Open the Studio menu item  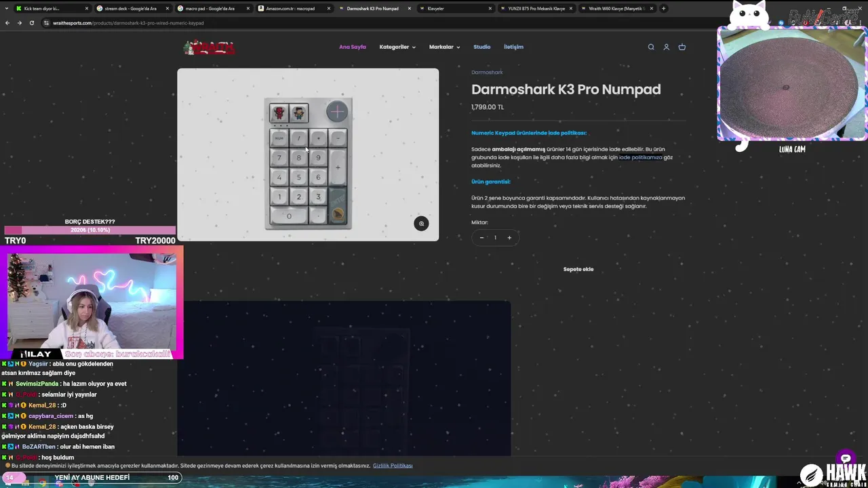tap(481, 47)
